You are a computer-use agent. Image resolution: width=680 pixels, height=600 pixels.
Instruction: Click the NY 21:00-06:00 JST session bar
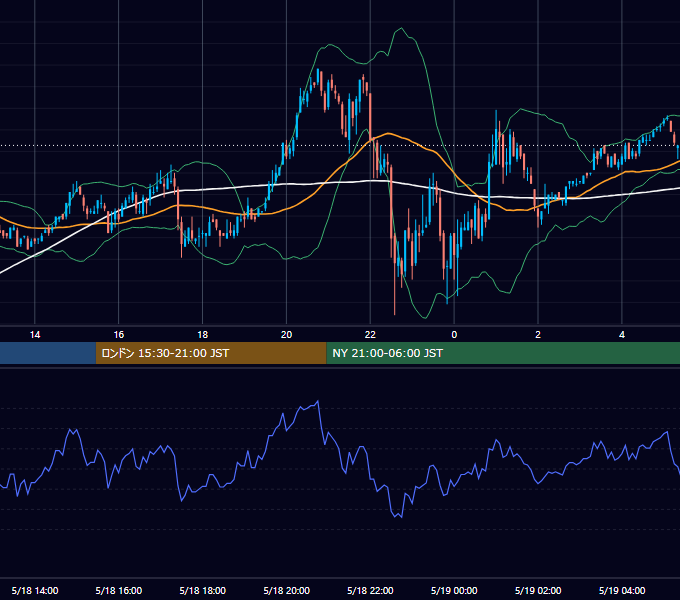click(503, 353)
